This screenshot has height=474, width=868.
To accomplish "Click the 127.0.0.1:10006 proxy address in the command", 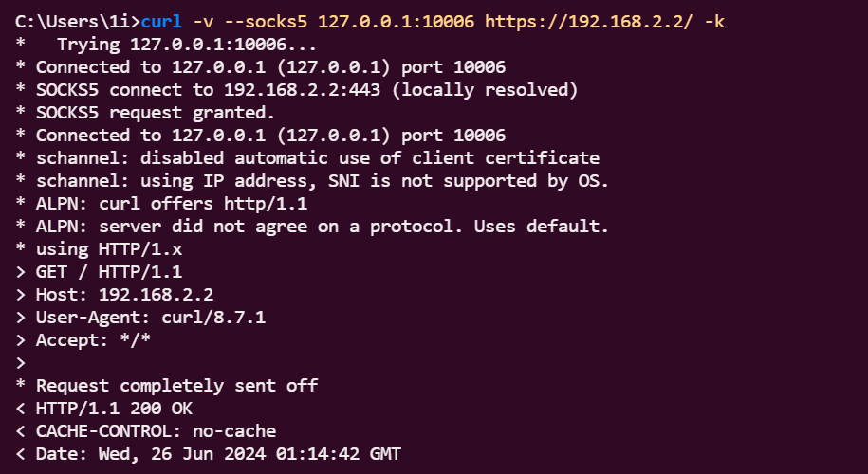I will point(396,22).
